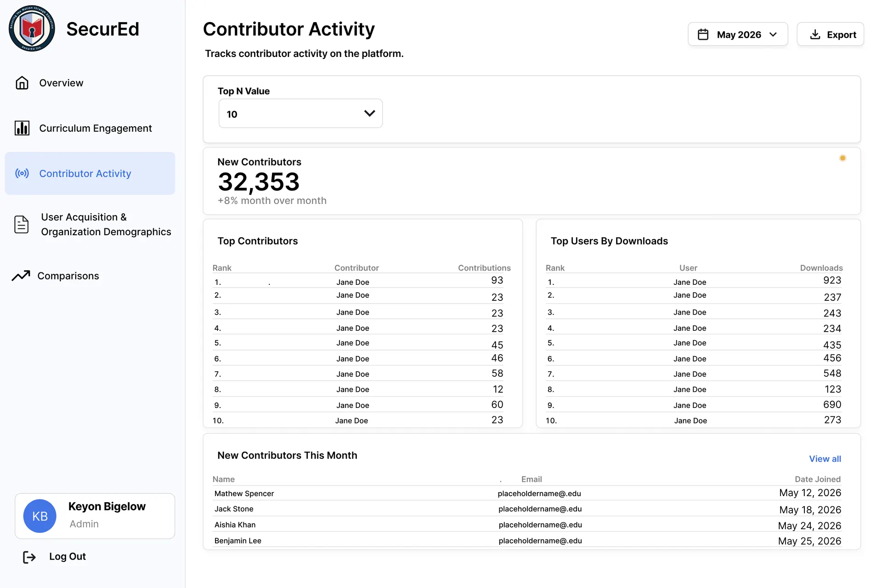Screen dimensions: 882x588
Task: Navigate to Comparisons
Action: [x=68, y=276]
